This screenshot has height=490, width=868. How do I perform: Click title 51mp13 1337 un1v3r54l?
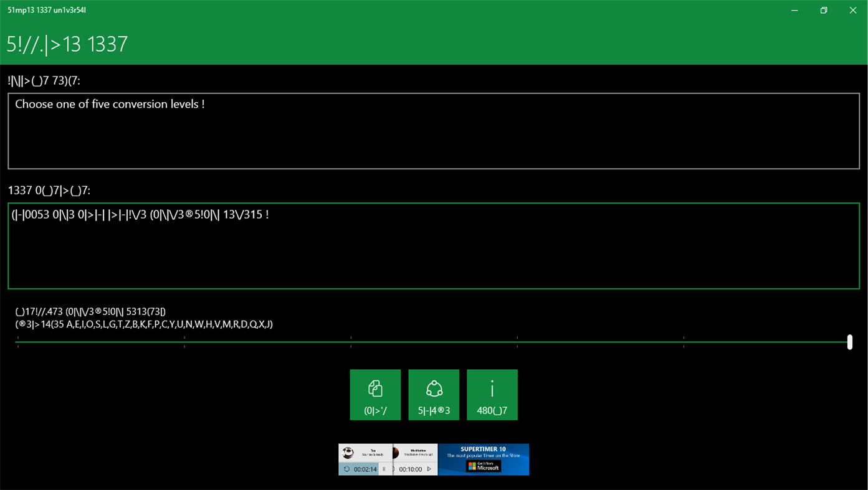click(46, 10)
